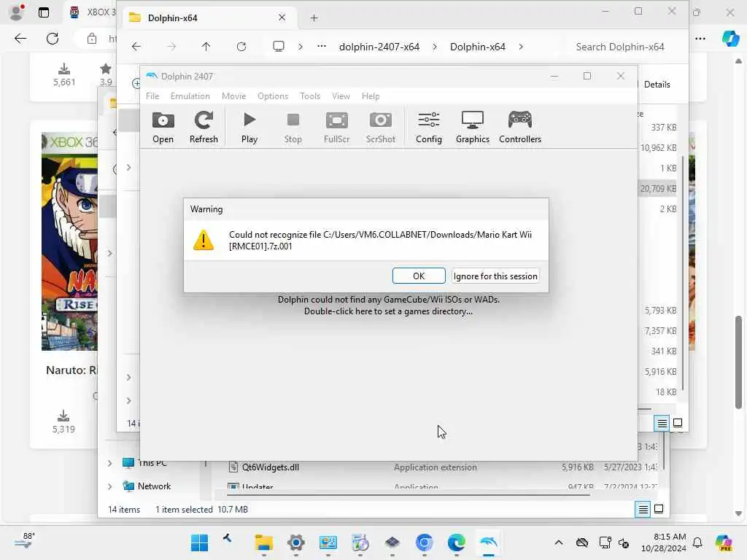Screen dimensions: 747x560
Task: Open the Options menu
Action: [273, 96]
